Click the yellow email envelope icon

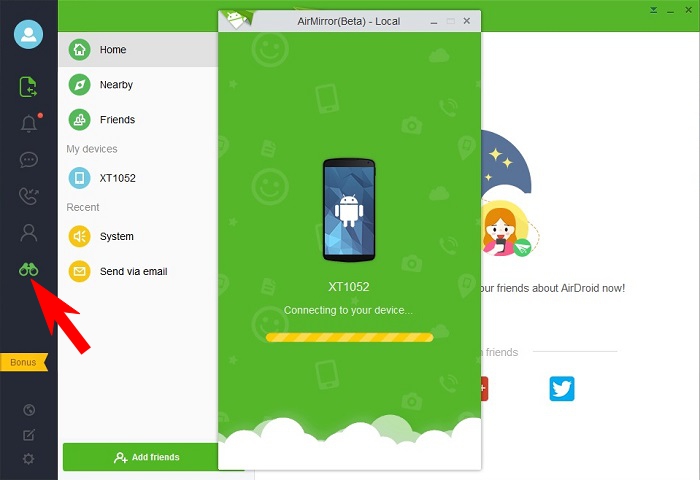click(x=79, y=271)
